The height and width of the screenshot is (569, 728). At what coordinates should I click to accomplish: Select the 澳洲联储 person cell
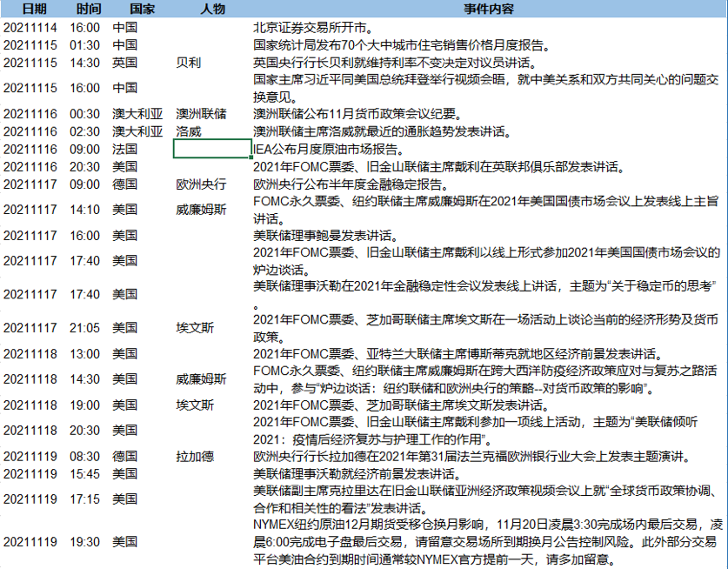point(201,114)
